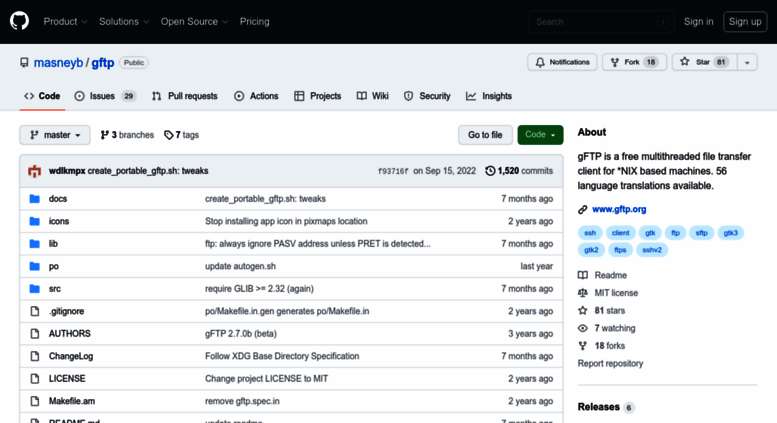777x423 pixels.
Task: Open the star lists dropdown arrow
Action: click(747, 62)
